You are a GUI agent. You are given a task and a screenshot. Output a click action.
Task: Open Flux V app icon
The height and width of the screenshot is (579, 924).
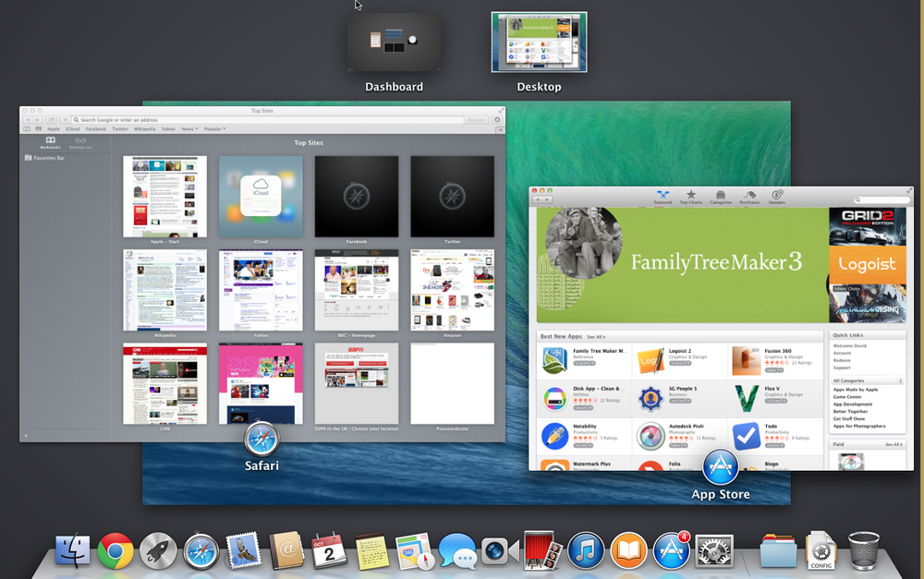(x=746, y=398)
